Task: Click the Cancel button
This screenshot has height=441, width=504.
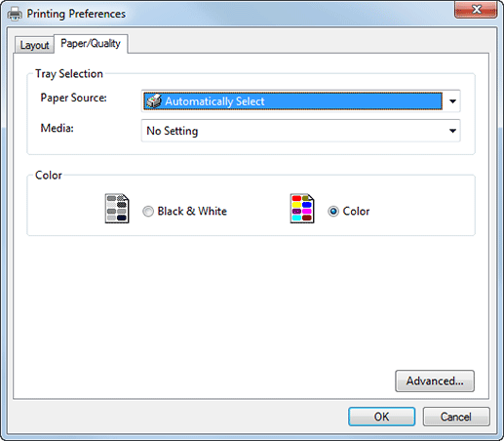Action: coord(456,417)
